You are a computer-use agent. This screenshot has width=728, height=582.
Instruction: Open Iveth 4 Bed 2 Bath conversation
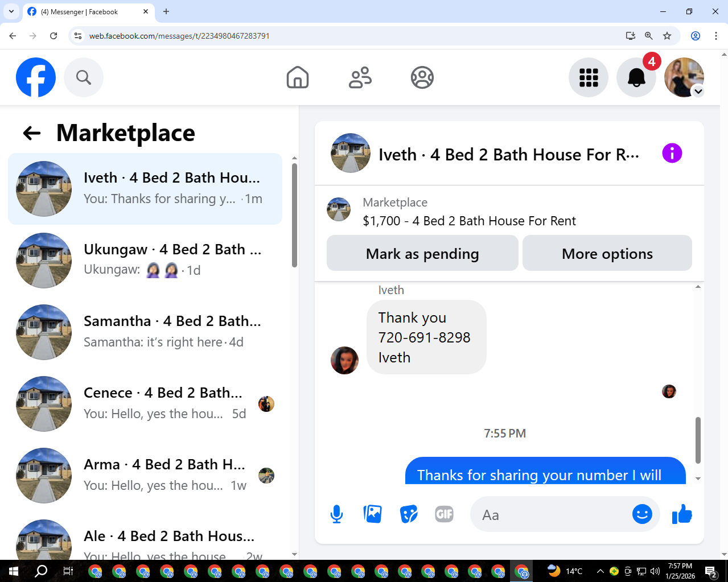(145, 189)
